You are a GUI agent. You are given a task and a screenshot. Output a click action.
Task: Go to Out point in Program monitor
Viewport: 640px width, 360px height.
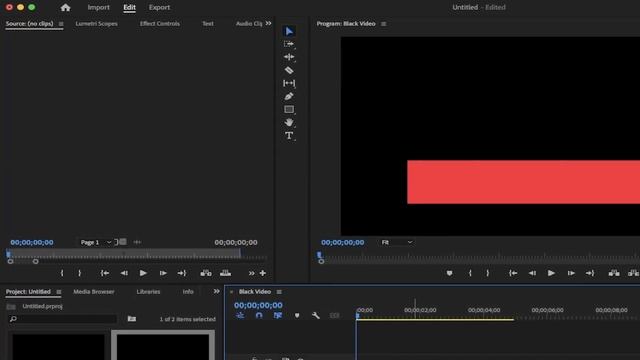pos(590,273)
